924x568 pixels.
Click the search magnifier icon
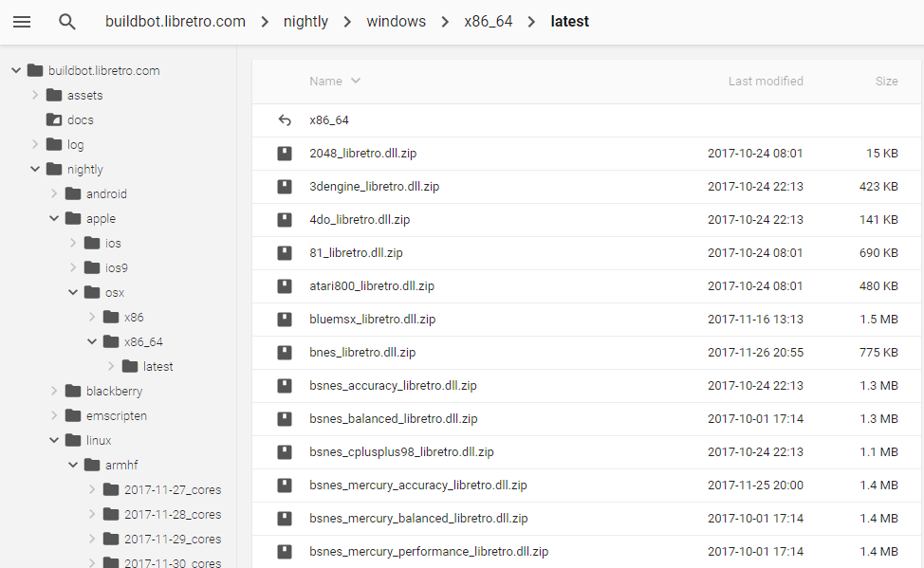(67, 22)
